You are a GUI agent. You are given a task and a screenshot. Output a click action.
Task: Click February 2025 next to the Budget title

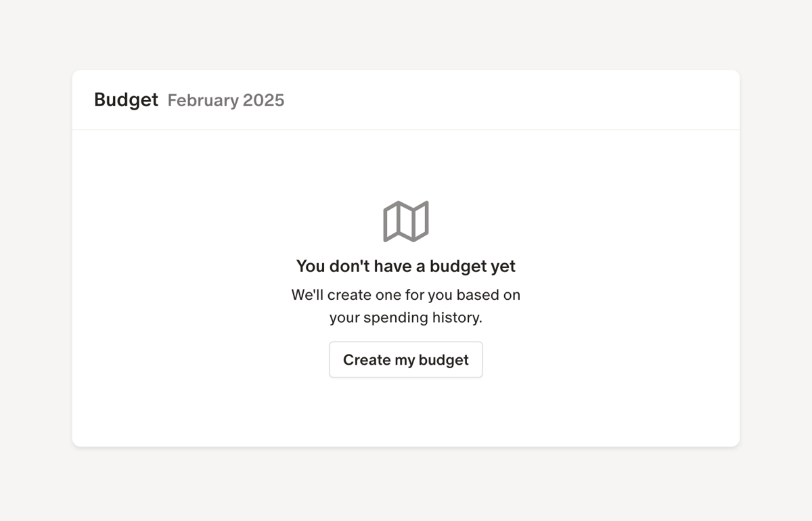coord(225,100)
